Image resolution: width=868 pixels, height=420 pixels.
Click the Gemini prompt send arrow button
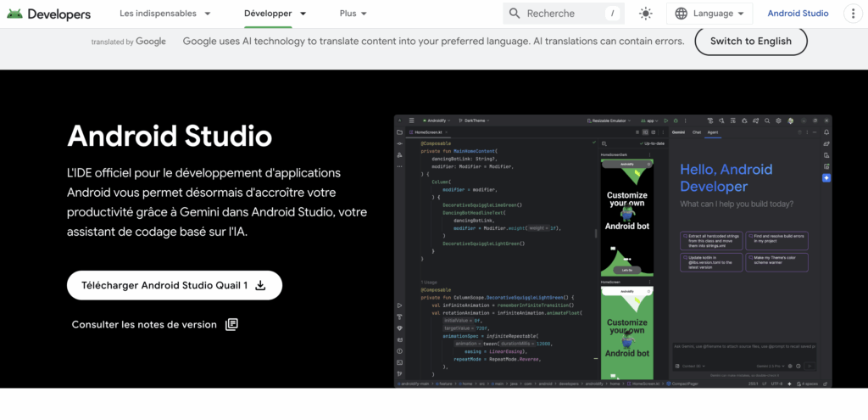click(x=810, y=367)
